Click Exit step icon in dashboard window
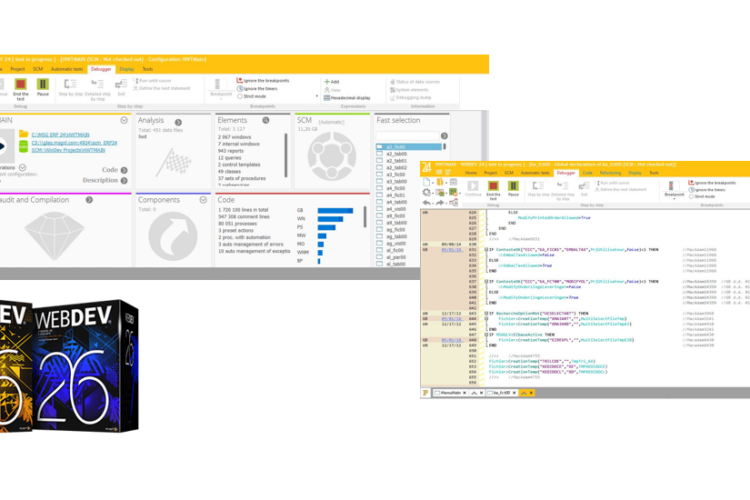750x500 pixels. [121, 84]
